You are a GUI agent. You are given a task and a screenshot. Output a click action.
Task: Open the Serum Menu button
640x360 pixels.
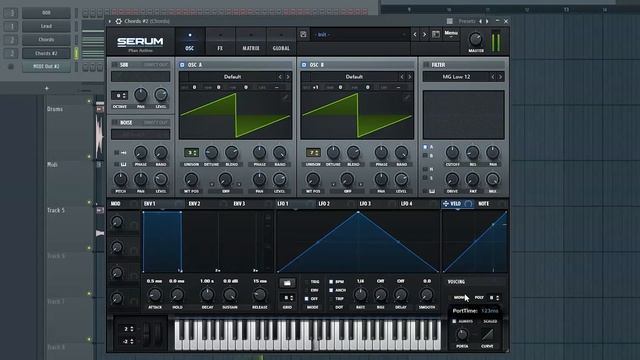[451, 33]
